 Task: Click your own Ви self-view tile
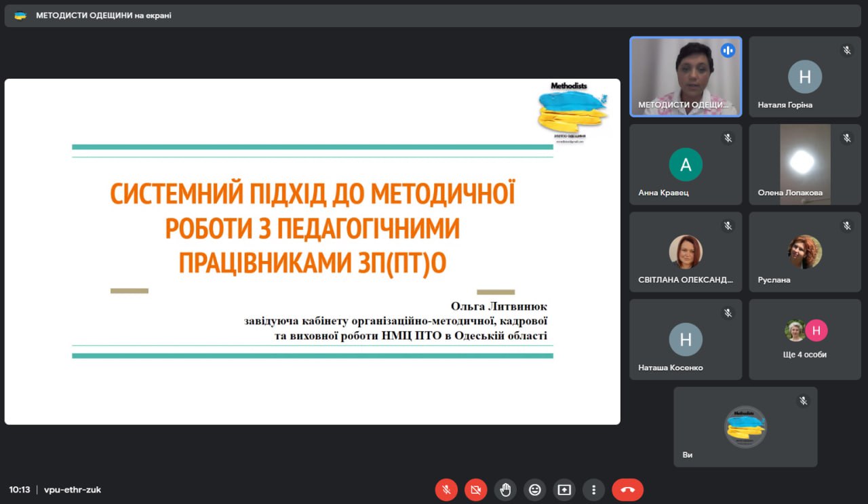coord(745,427)
